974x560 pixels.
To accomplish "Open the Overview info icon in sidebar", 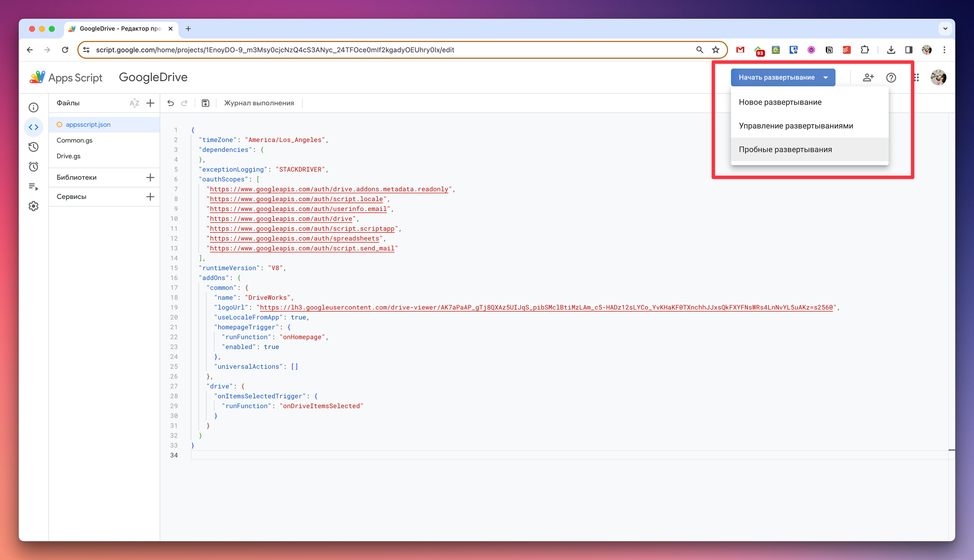I will click(34, 108).
